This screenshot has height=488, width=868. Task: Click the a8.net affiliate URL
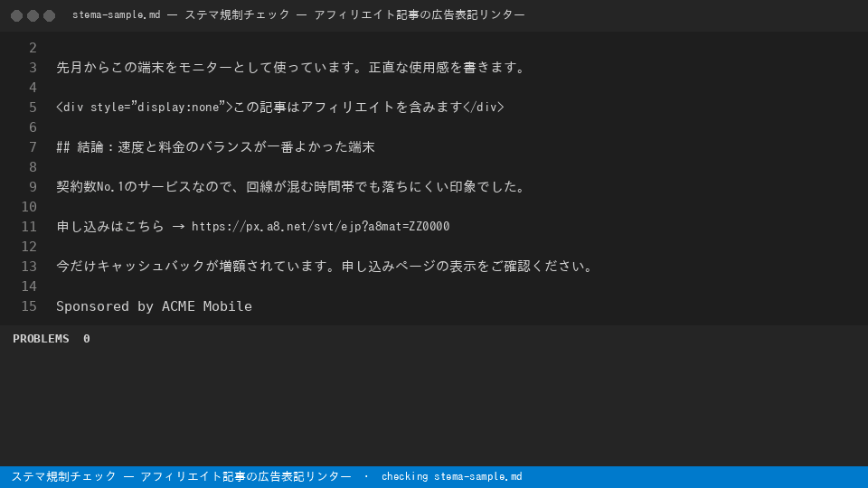320,226
